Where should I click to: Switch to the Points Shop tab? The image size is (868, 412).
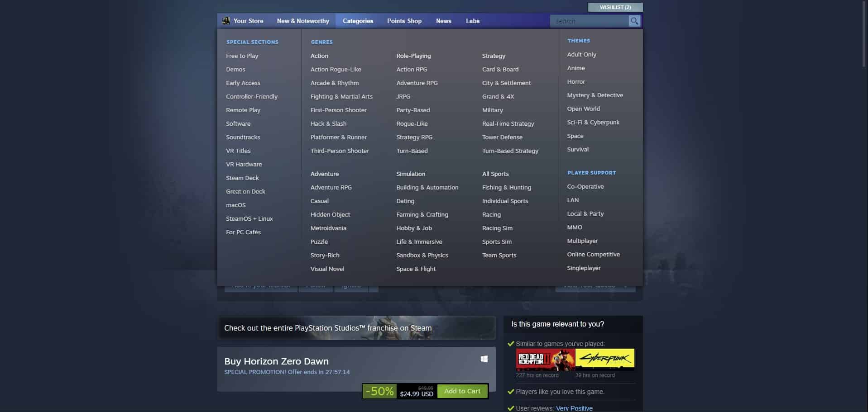click(404, 21)
